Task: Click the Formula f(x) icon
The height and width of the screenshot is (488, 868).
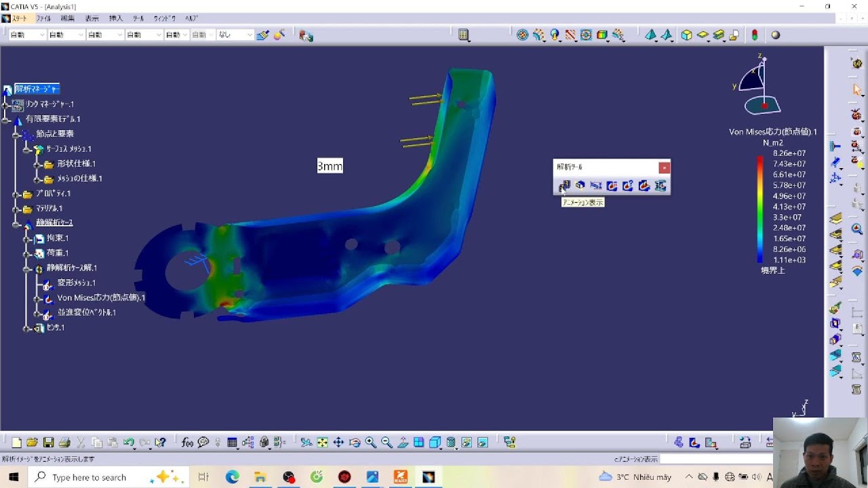Action: point(188,443)
